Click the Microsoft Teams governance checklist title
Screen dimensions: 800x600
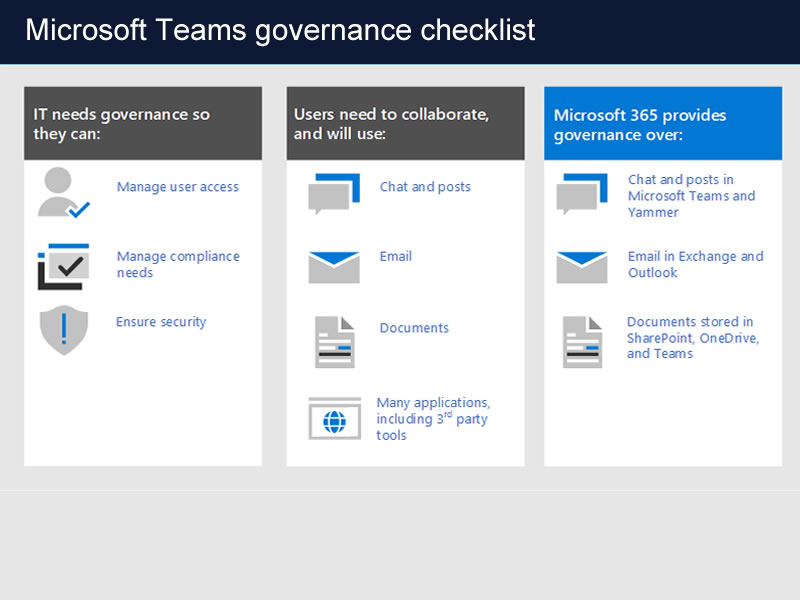[x=280, y=30]
